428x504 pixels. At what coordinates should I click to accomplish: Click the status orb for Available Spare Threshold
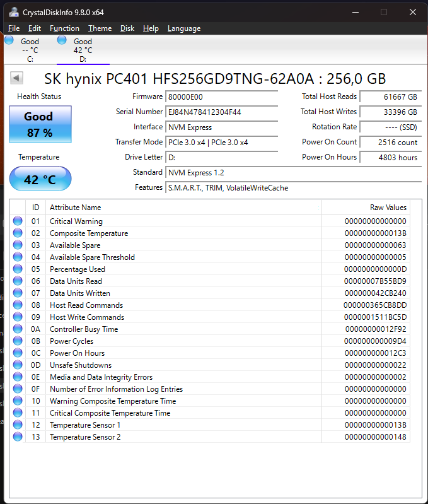18,257
